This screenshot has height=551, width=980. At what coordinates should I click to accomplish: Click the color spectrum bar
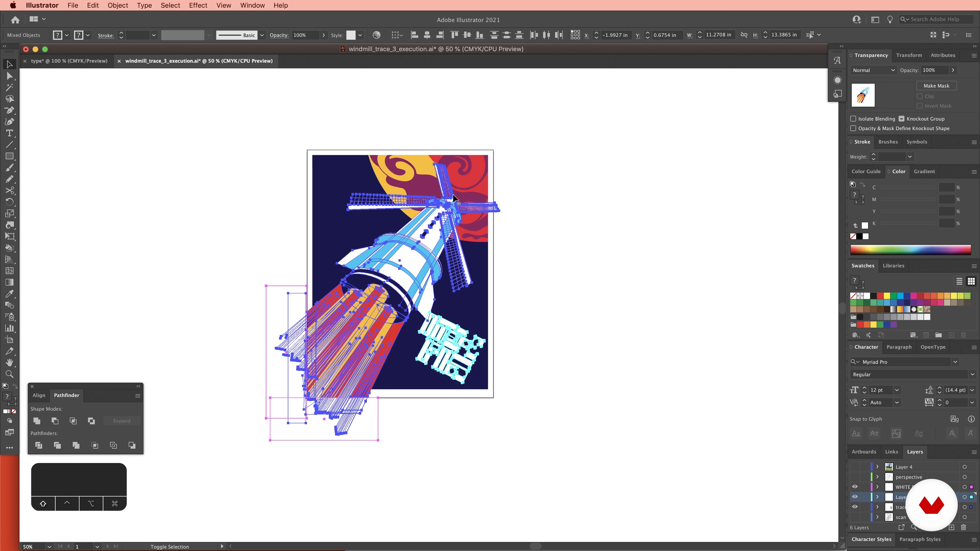point(910,250)
